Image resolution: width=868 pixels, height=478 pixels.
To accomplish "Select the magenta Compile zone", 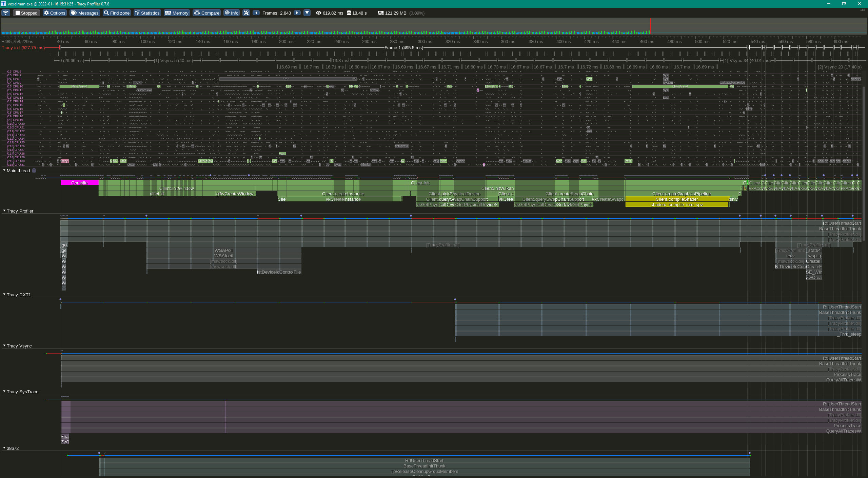I will pos(79,183).
